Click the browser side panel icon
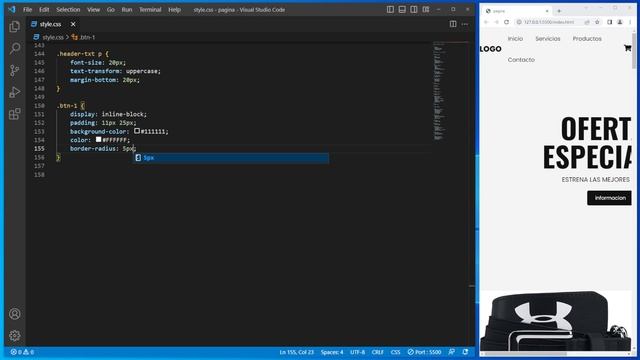640x360 pixels. [609, 22]
